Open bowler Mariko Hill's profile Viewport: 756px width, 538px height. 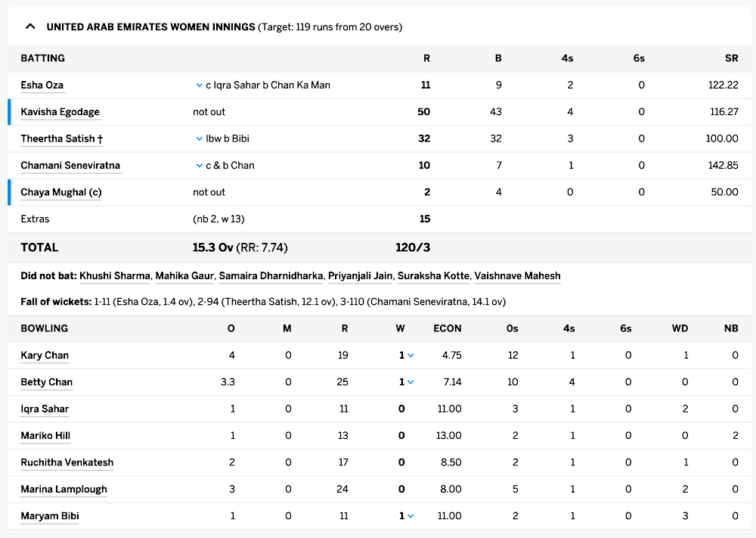coord(45,436)
